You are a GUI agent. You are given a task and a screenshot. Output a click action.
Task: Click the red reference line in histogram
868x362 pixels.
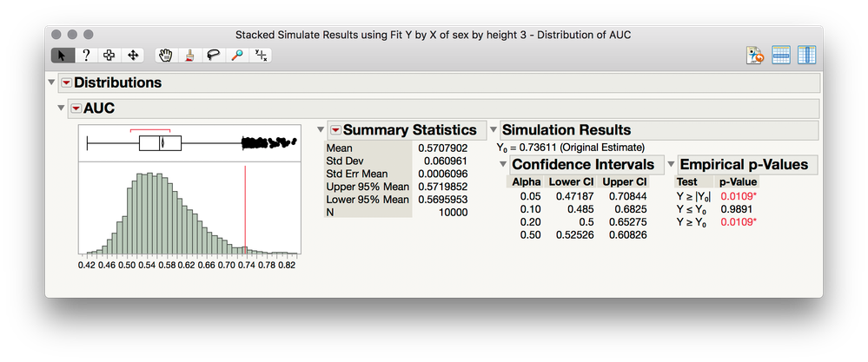point(245,210)
